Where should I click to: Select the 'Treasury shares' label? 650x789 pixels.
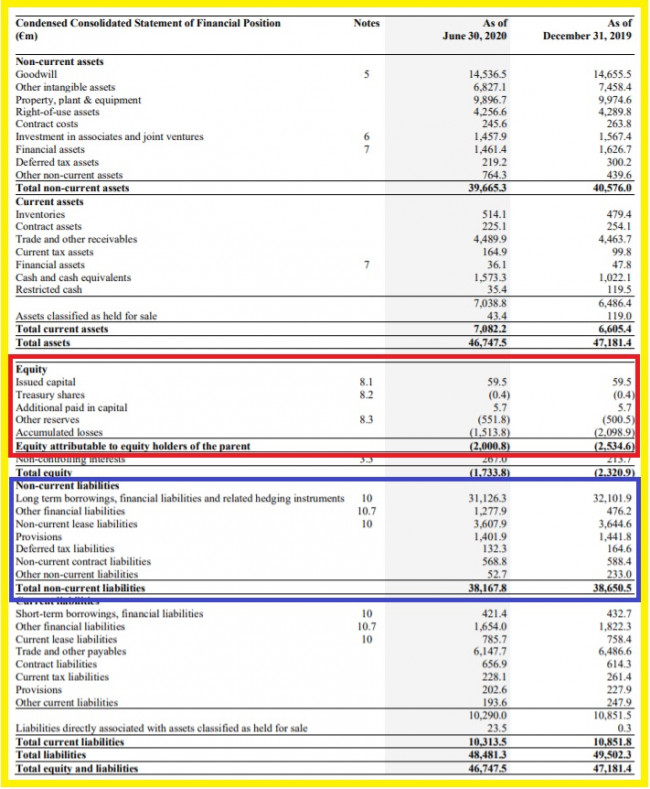(x=50, y=394)
